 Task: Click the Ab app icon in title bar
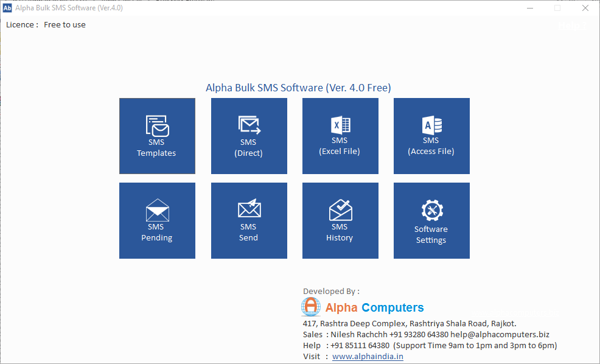tap(8, 8)
